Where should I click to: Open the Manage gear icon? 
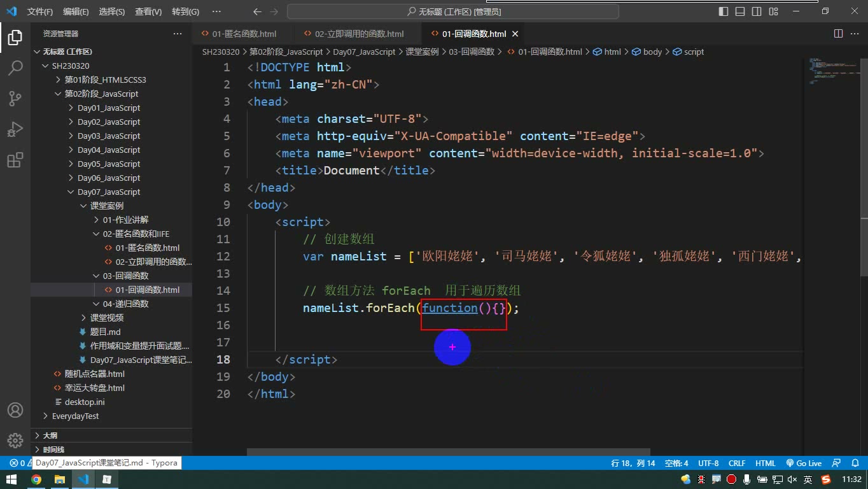[15, 441]
